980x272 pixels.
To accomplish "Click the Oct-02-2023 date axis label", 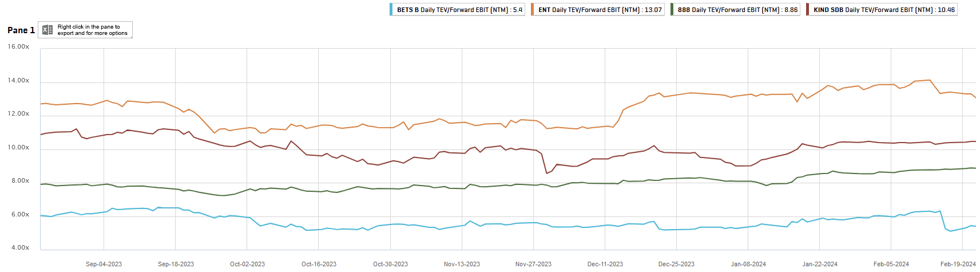I will 247,264.
